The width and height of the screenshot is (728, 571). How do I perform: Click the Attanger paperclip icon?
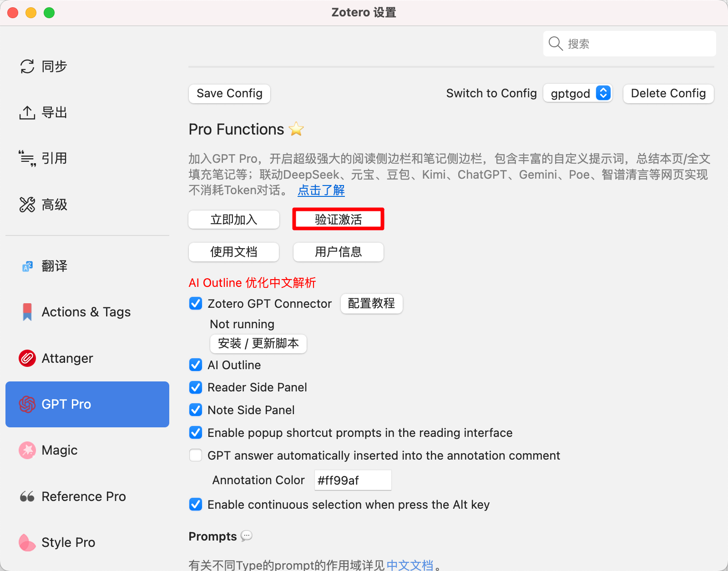[x=27, y=358]
